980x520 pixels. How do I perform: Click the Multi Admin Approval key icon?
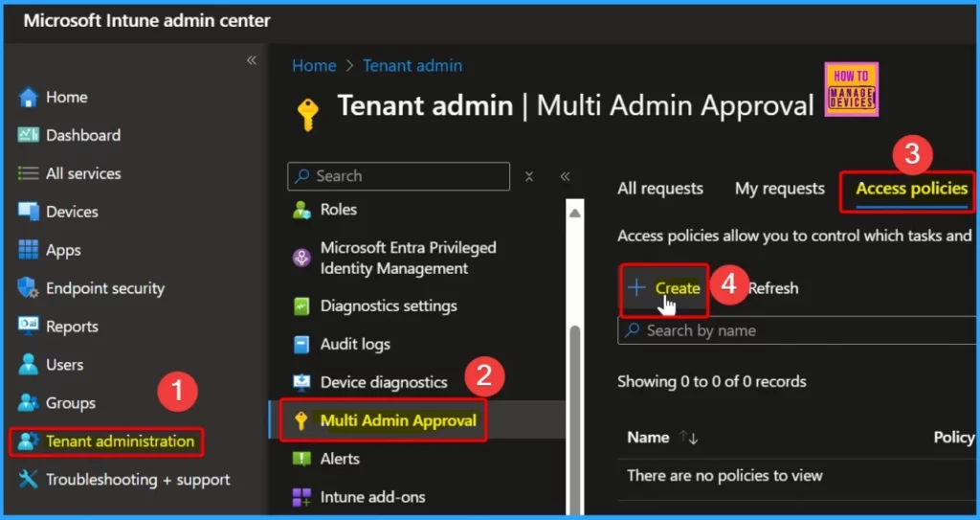click(301, 420)
